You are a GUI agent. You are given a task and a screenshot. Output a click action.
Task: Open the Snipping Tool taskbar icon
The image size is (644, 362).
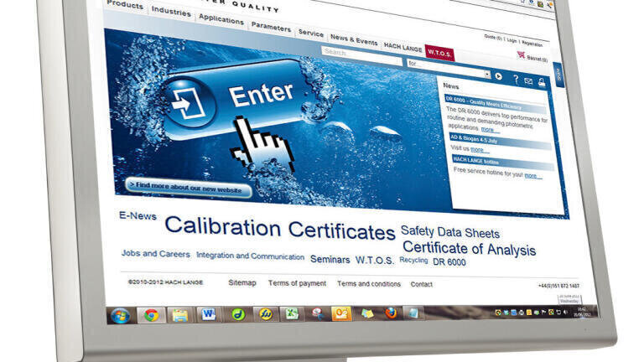(317, 313)
